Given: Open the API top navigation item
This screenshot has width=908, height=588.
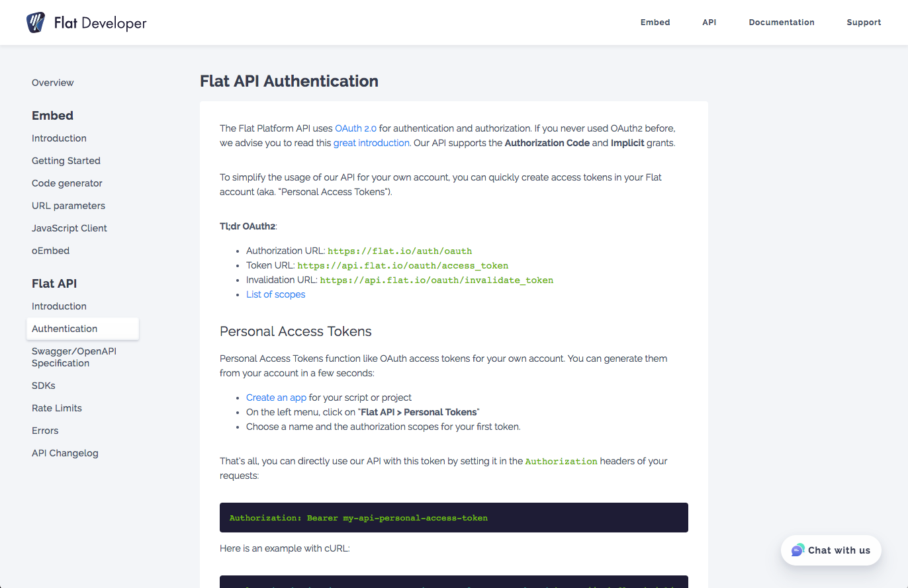Looking at the screenshot, I should point(709,22).
